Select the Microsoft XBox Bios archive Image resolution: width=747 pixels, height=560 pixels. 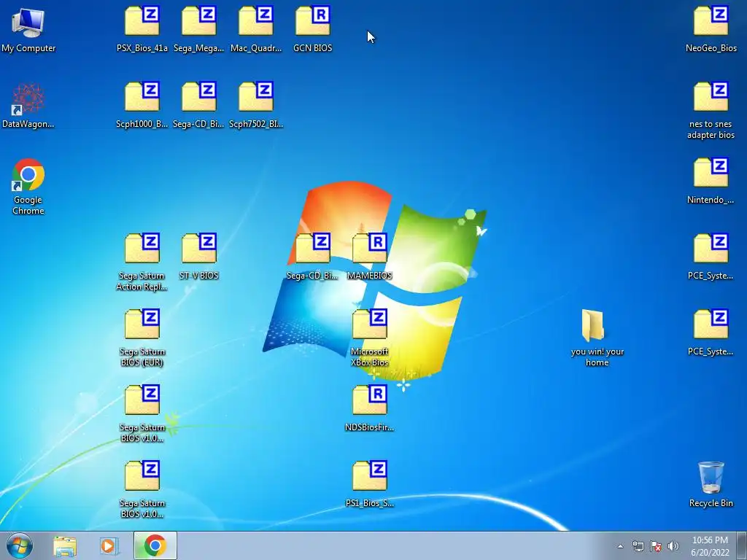click(x=370, y=338)
